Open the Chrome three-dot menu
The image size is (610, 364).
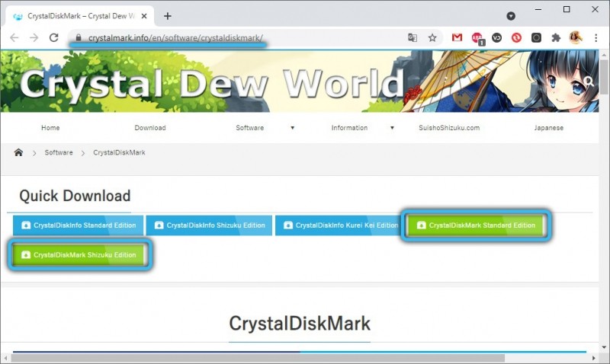pyautogui.click(x=596, y=37)
